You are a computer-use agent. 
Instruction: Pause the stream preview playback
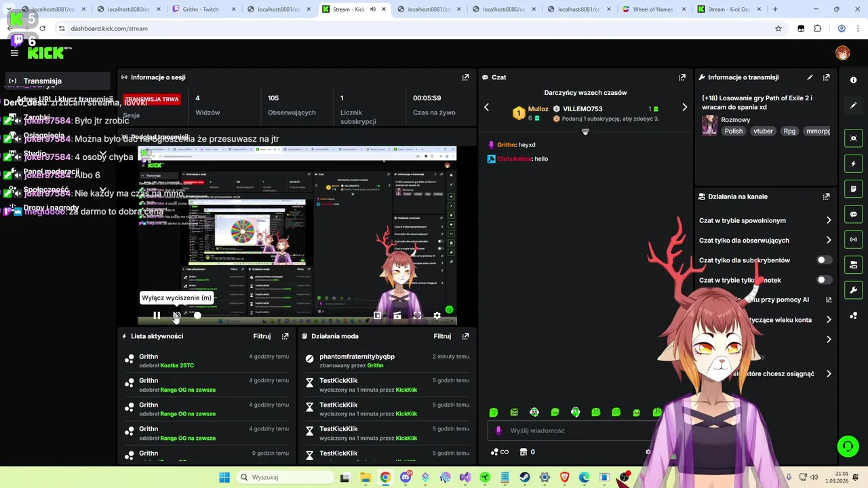coord(157,315)
